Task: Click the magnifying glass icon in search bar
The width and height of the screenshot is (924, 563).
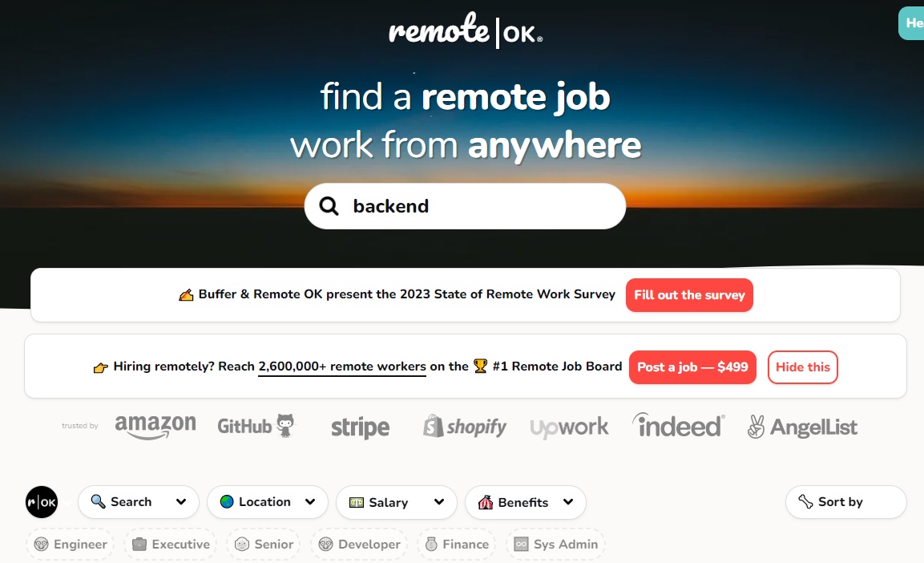Action: click(x=329, y=206)
